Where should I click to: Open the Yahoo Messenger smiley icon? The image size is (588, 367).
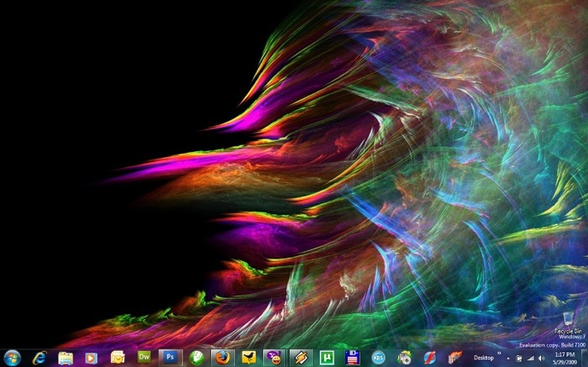click(x=275, y=358)
